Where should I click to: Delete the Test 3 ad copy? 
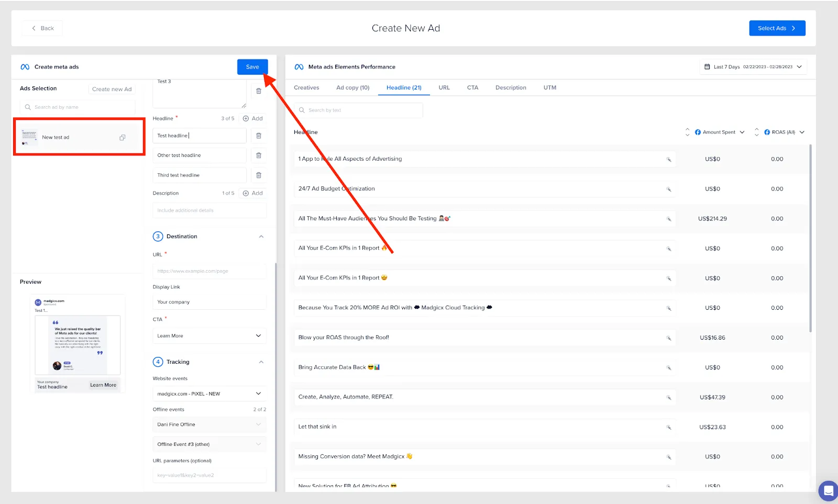click(x=259, y=91)
